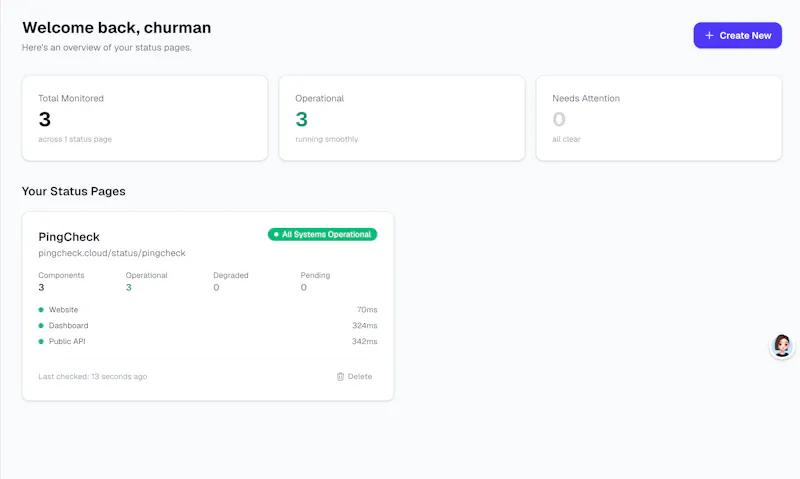
Task: Click the overview subtitle under the welcome heading
Action: [x=107, y=47]
